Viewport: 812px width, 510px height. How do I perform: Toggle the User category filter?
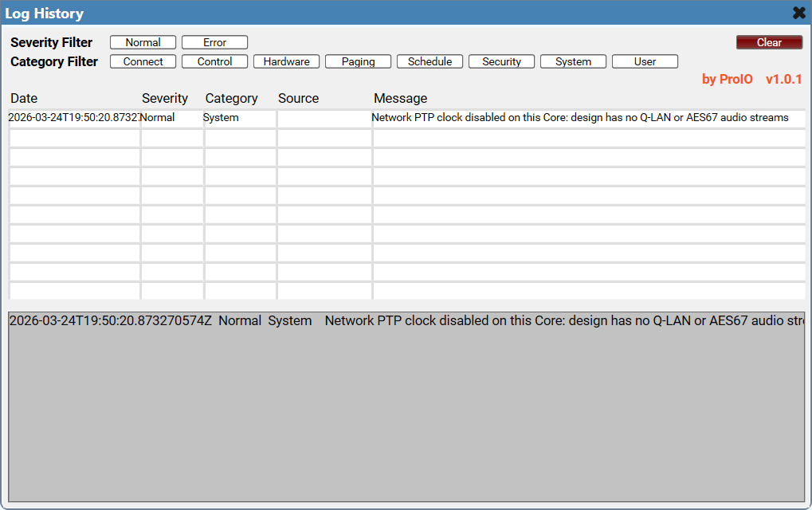(645, 61)
